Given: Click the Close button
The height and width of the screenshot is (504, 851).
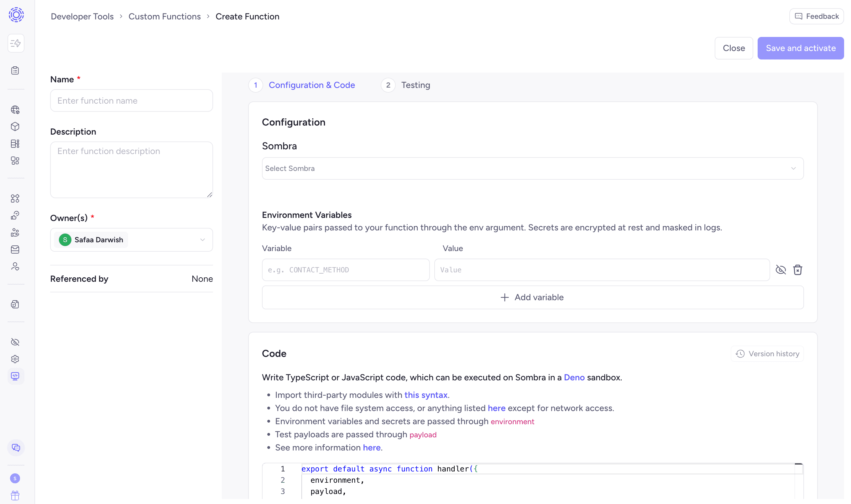Looking at the screenshot, I should [x=734, y=48].
